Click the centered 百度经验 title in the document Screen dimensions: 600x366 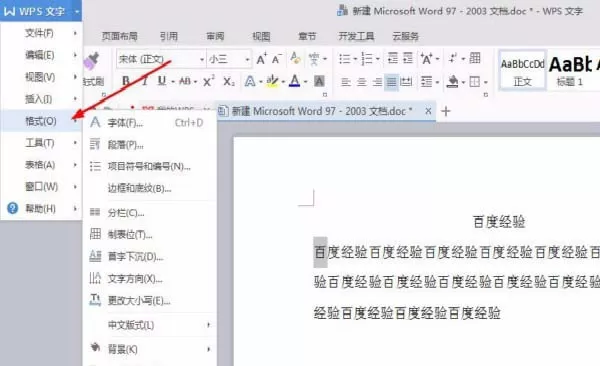[499, 222]
